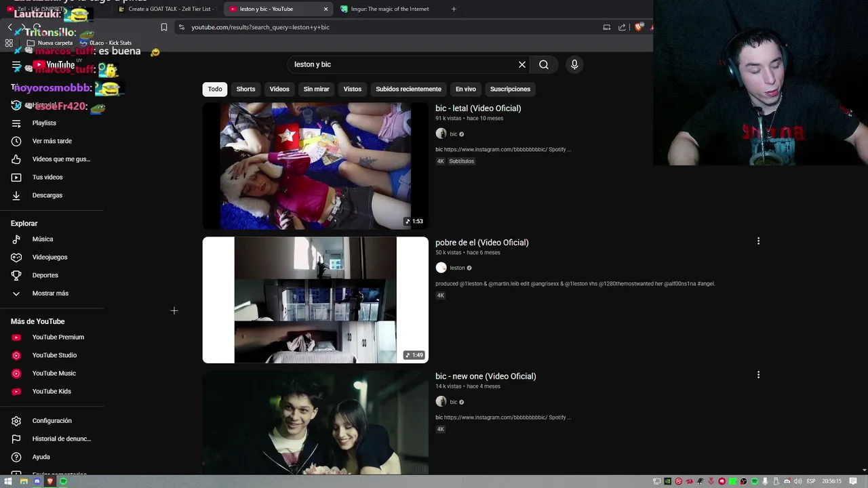The width and height of the screenshot is (868, 488).
Task: Go to Tus videos in sidebar
Action: [52, 177]
